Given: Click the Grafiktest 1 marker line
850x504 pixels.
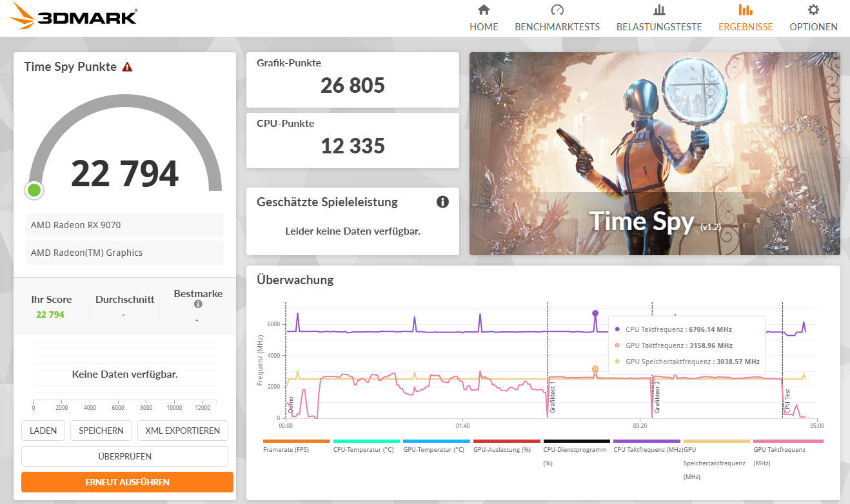Looking at the screenshot, I should pos(548,361).
